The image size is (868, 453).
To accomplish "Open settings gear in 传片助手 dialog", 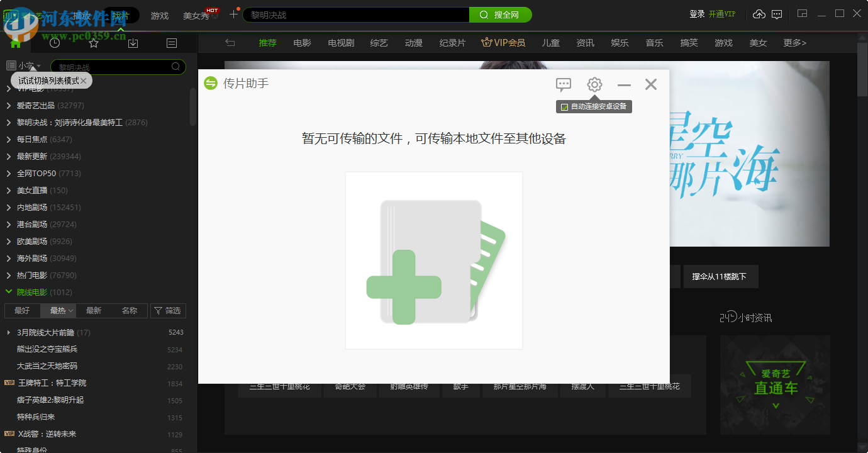I will pos(594,84).
